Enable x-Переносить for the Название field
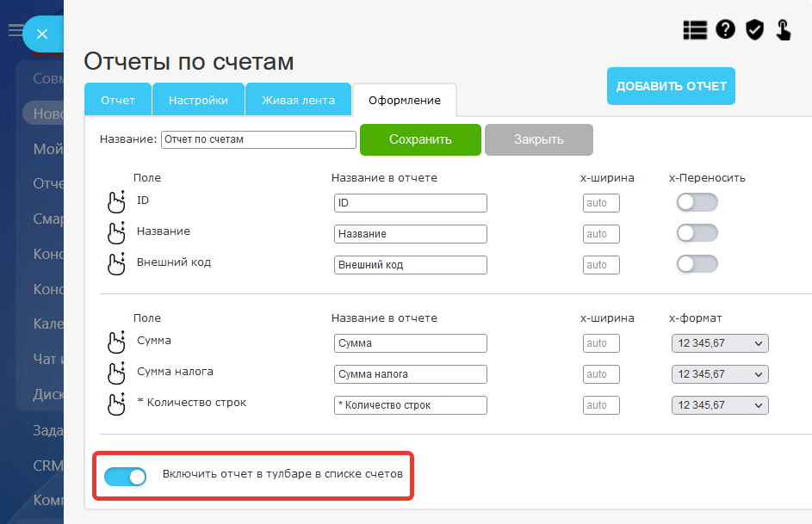Viewport: 812px width, 524px height. 697,233
